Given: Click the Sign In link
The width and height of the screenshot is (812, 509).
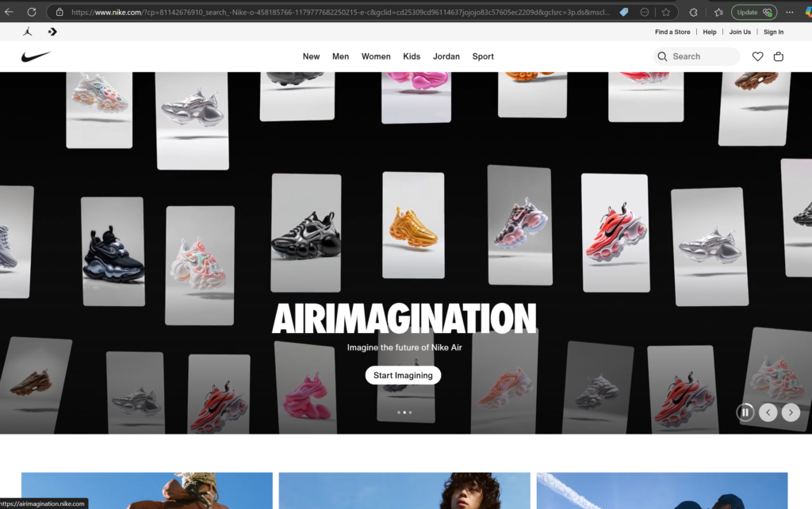Looking at the screenshot, I should 773,32.
